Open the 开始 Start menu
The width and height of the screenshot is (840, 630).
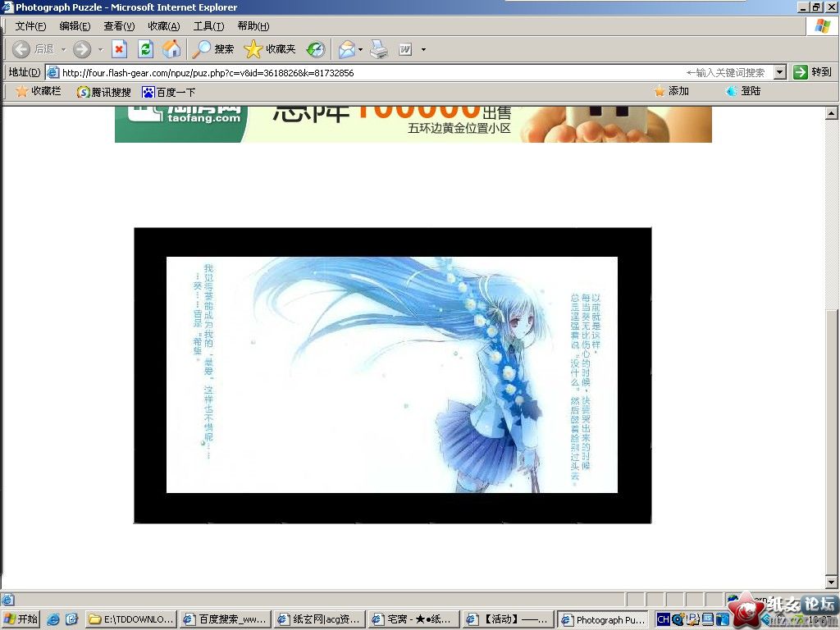click(x=21, y=619)
